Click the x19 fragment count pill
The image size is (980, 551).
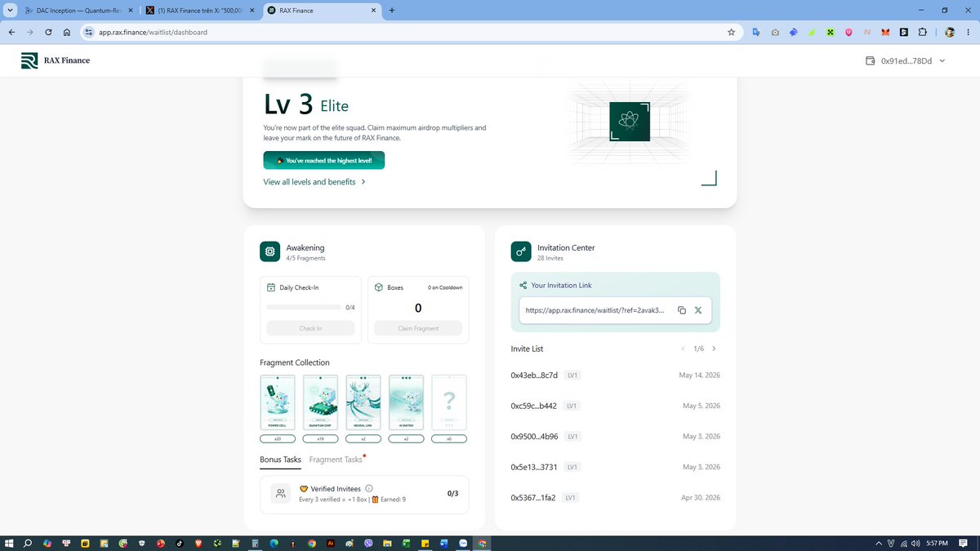tap(320, 439)
